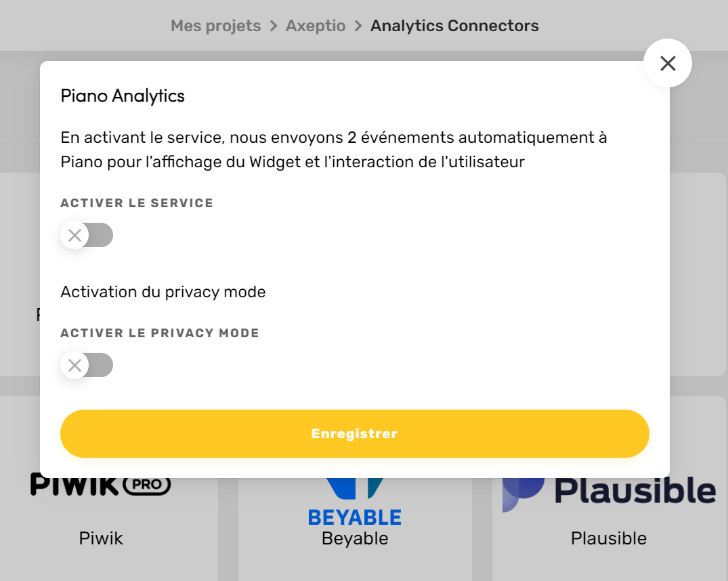The height and width of the screenshot is (581, 728).
Task: Close the Piano Analytics dialog
Action: click(x=668, y=64)
